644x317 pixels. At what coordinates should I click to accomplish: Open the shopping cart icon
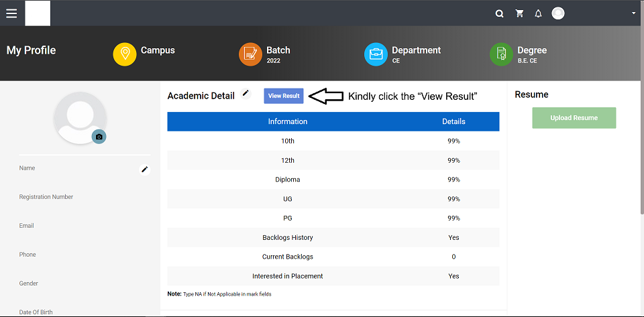519,13
